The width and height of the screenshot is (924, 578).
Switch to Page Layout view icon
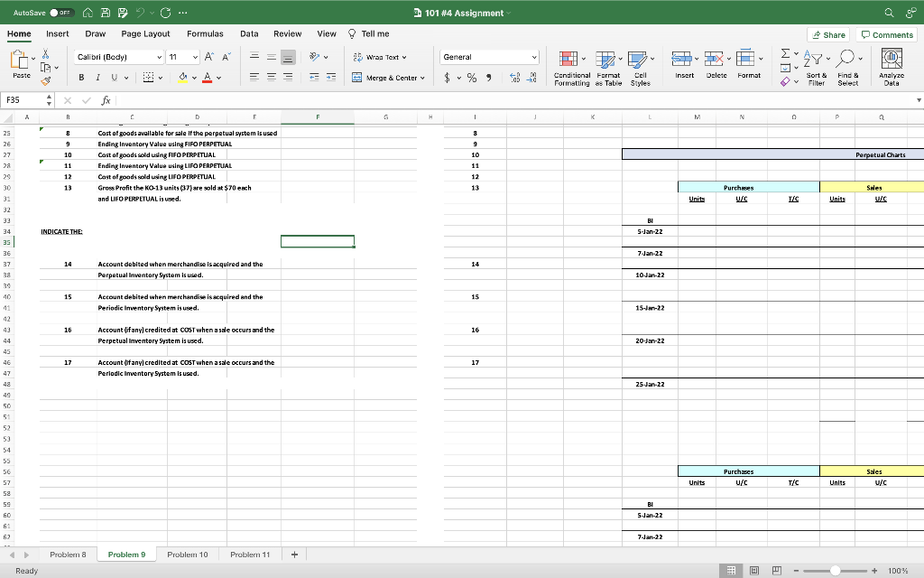[754, 571]
